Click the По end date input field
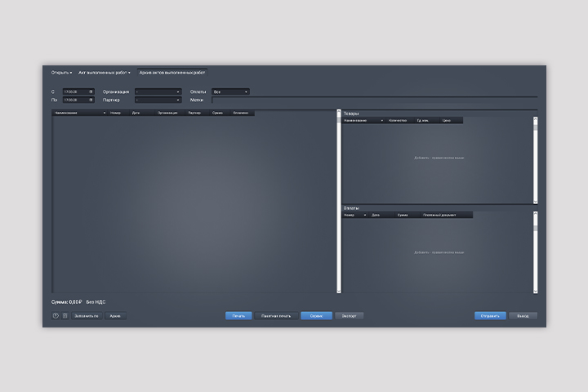 coord(78,100)
